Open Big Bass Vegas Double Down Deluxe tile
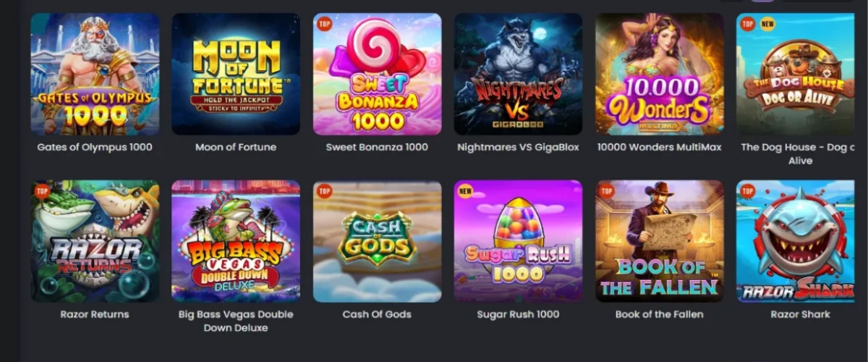The width and height of the screenshot is (868, 362). click(x=236, y=241)
